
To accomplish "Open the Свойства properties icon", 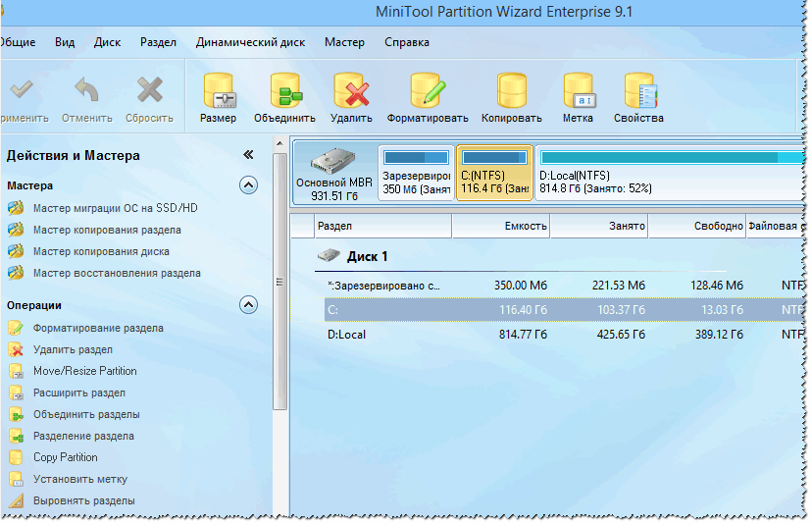I will (x=640, y=91).
